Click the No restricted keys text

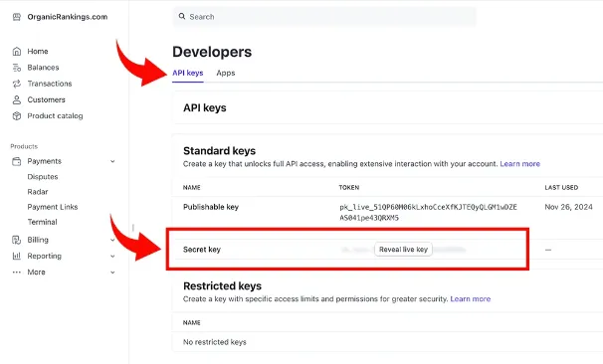pyautogui.click(x=215, y=342)
